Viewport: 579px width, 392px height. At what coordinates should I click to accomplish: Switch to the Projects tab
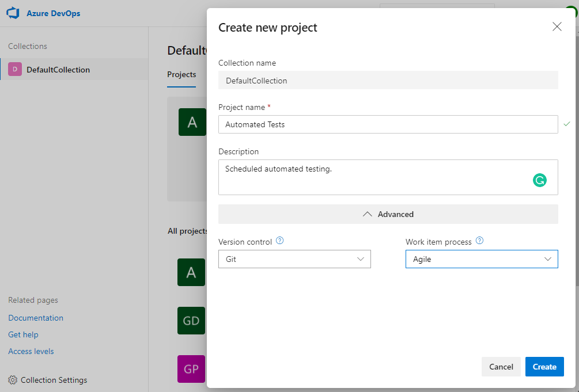tap(181, 74)
